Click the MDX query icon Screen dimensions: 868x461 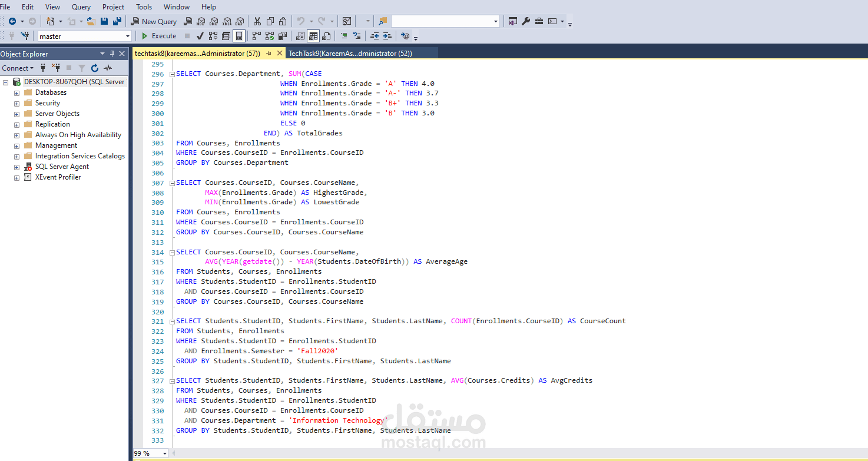pos(201,21)
